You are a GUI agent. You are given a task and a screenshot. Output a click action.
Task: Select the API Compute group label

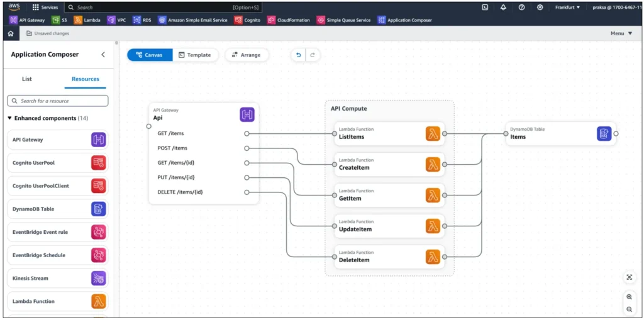pyautogui.click(x=348, y=109)
